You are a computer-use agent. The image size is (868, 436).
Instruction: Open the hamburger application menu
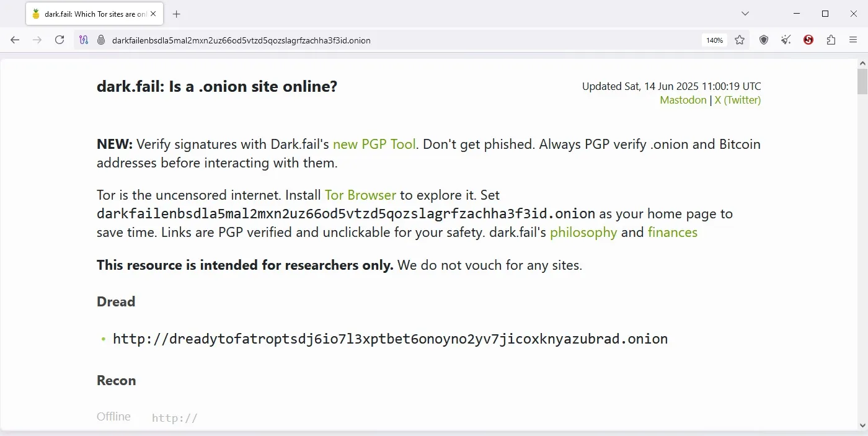pyautogui.click(x=853, y=40)
